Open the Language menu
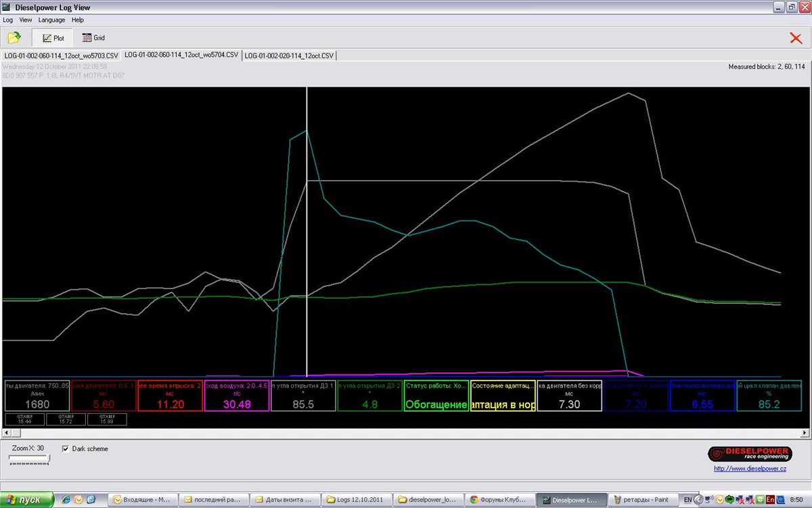Image resolution: width=812 pixels, height=508 pixels. 51,20
